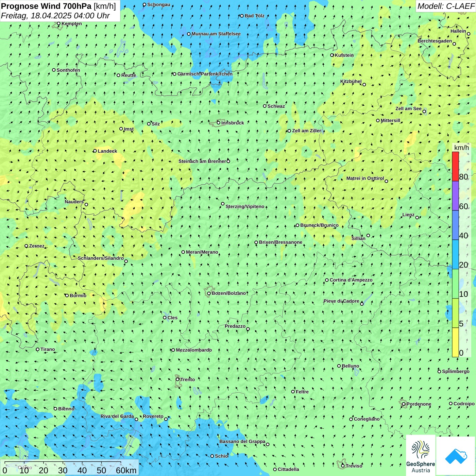The height and width of the screenshot is (476, 476).
Task: Select the Steinach am Brenner label
Action: click(202, 161)
